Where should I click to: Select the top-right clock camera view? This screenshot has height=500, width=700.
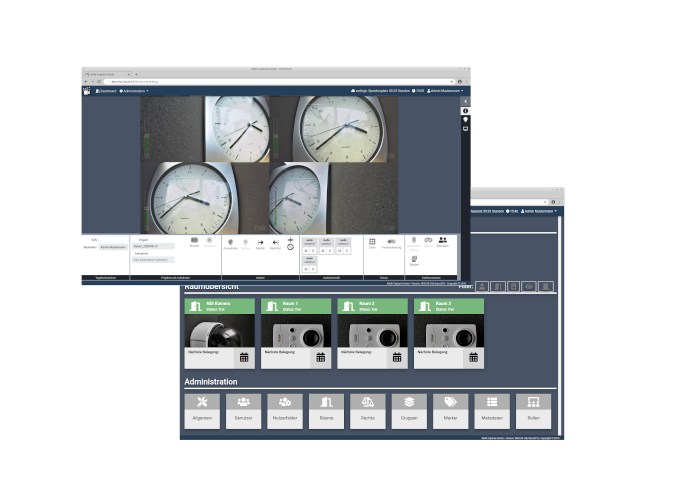tap(330, 128)
